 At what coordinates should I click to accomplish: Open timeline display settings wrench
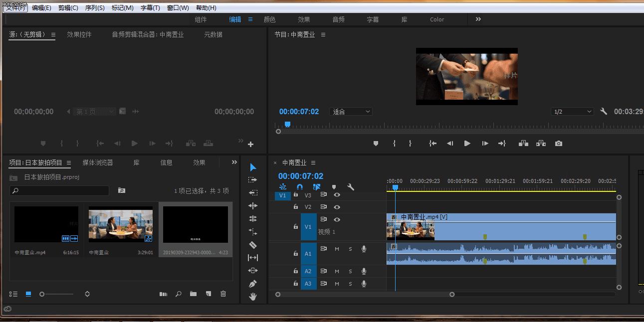pos(351,187)
